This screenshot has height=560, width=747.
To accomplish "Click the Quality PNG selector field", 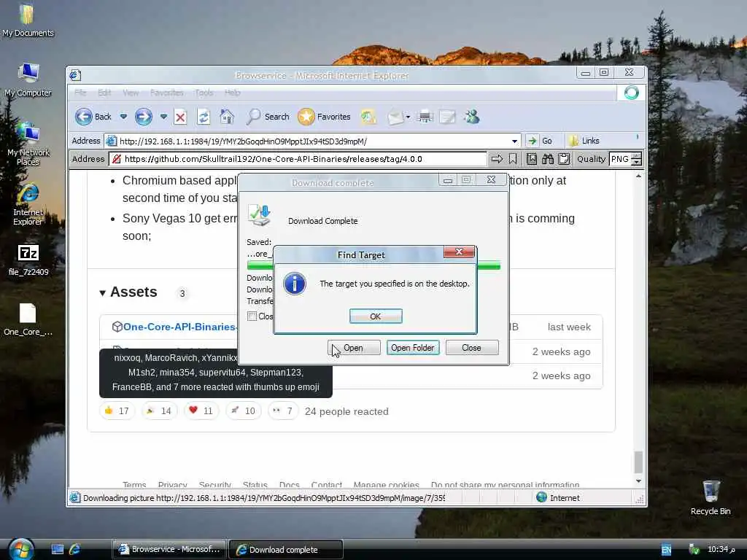I will pos(620,159).
